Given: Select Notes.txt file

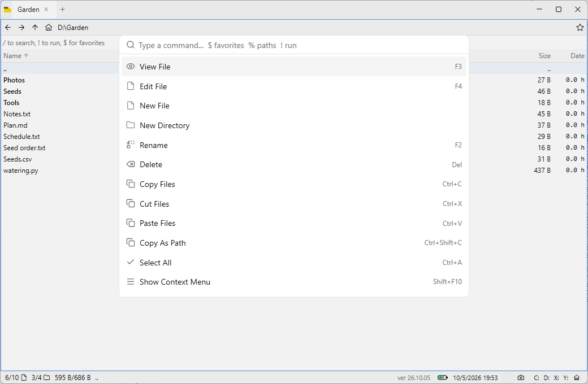Looking at the screenshot, I should point(17,114).
